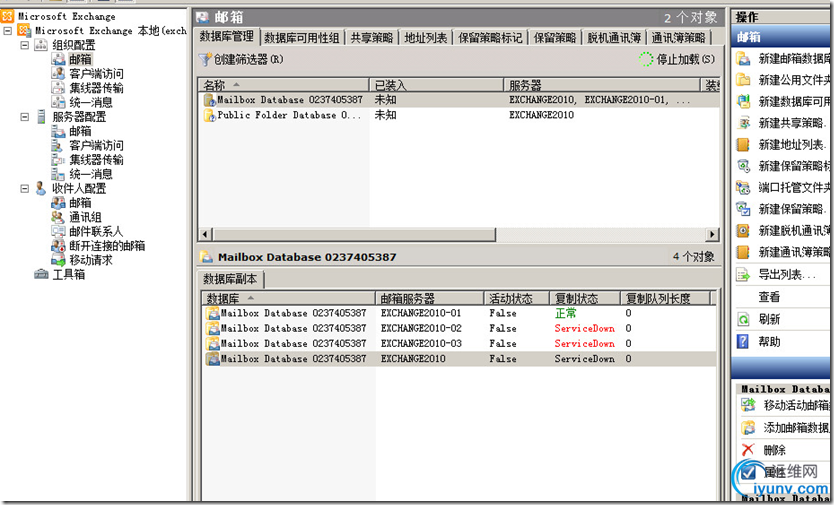Collapse the 组织配置 tree node
The image size is (834, 505).
click(24, 45)
